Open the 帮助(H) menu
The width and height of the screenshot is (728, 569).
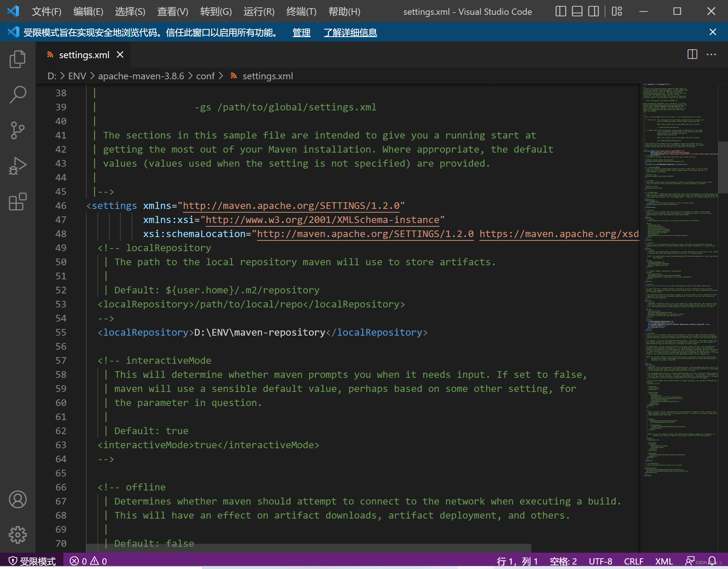344,11
